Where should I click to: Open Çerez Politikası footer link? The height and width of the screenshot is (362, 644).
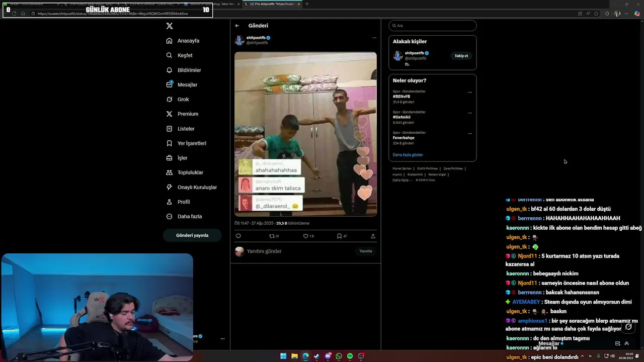tap(453, 168)
